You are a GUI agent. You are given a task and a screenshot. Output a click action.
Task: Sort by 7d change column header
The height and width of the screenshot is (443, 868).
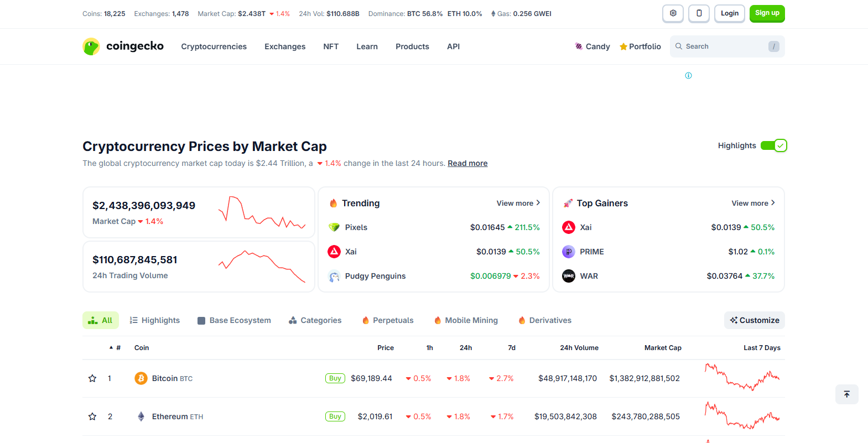click(x=512, y=348)
